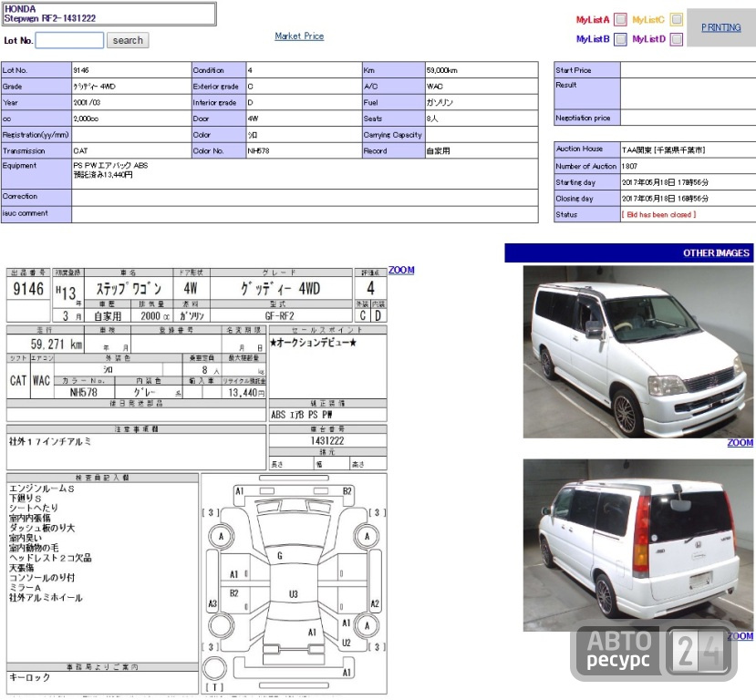Click the Negotiation price label

(583, 118)
